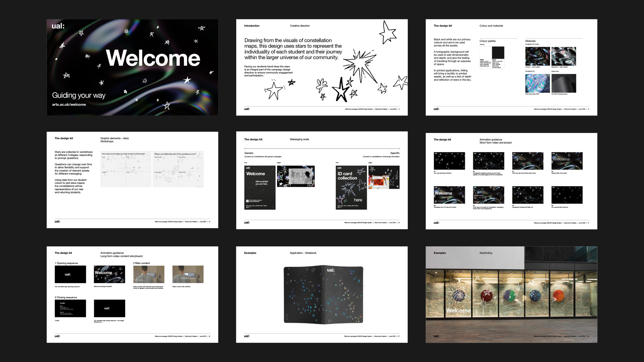Click the 'Colour palette' heading
The width and height of the screenshot is (644, 362).
click(x=487, y=41)
